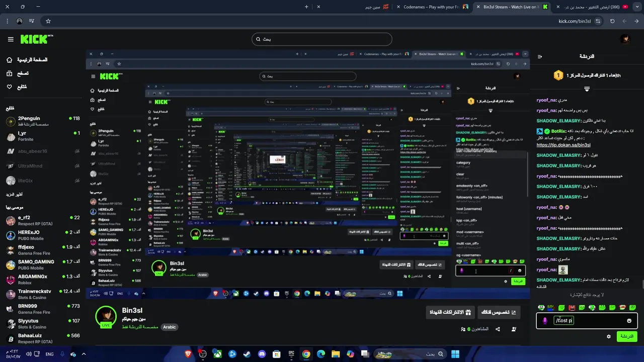The height and width of the screenshot is (362, 644).
Task: Open Google Chrome from the taskbar
Action: (306, 354)
